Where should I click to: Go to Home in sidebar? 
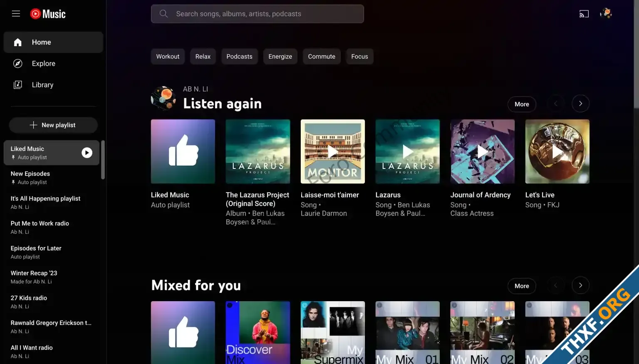53,42
